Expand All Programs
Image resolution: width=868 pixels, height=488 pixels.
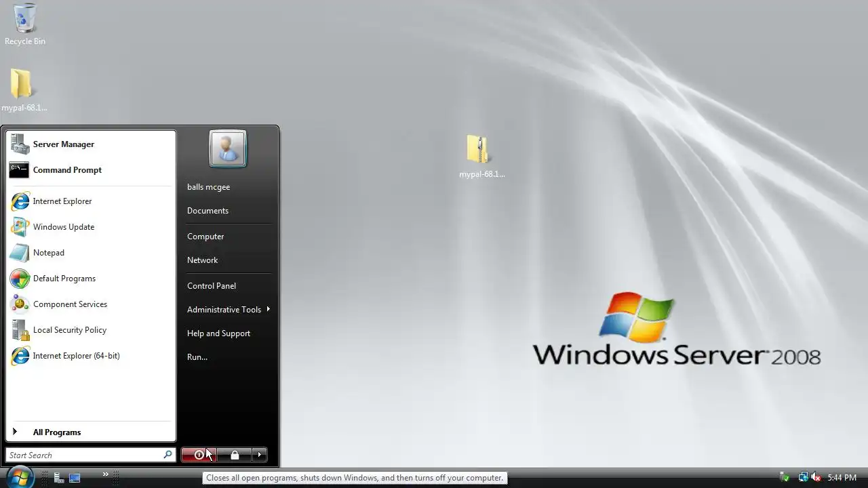coord(91,432)
